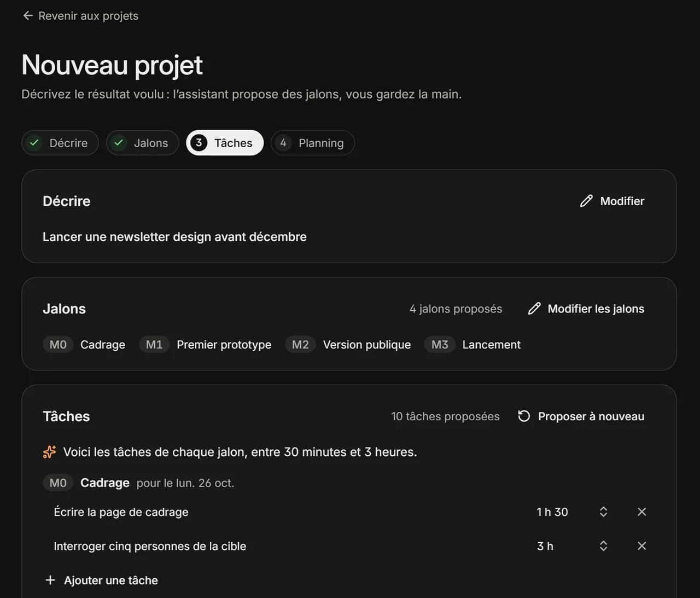This screenshot has height=598, width=700.
Task: Remove the task Écrire la page de cadrage
Action: coord(642,512)
